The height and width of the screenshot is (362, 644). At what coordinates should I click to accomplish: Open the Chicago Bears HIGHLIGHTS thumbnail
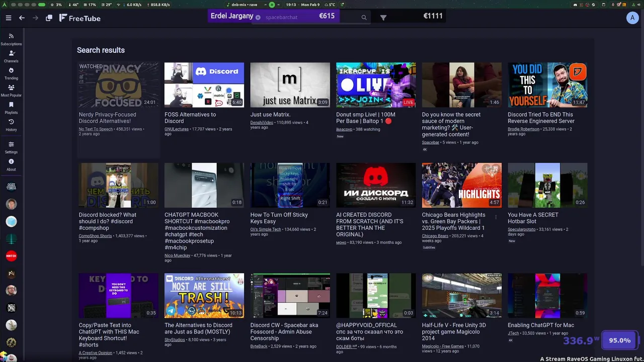462,185
